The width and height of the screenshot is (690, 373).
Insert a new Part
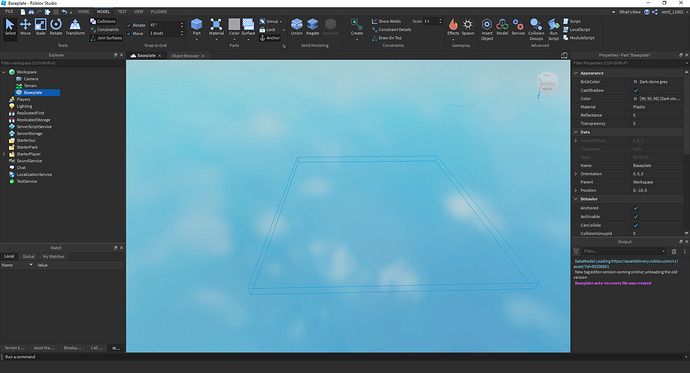pyautogui.click(x=197, y=27)
